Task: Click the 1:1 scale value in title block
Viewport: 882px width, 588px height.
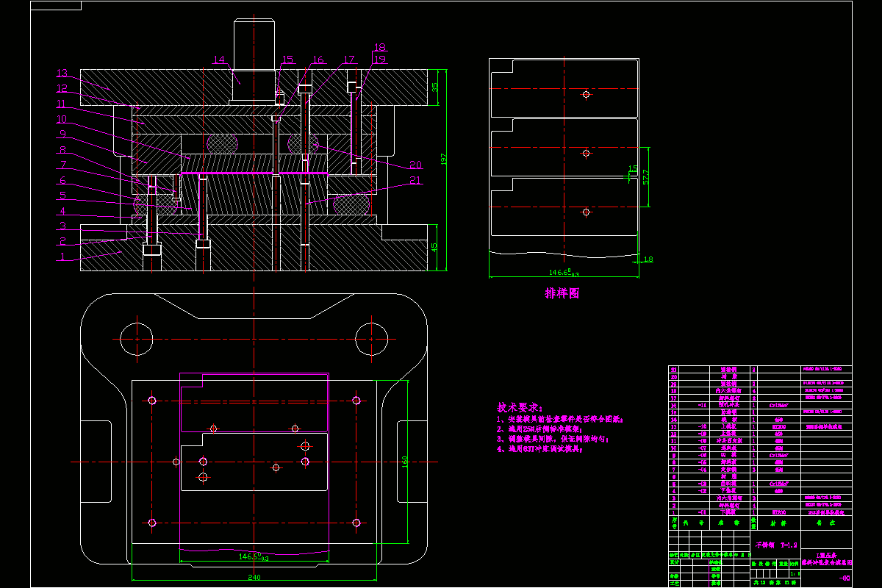Action: [795, 573]
